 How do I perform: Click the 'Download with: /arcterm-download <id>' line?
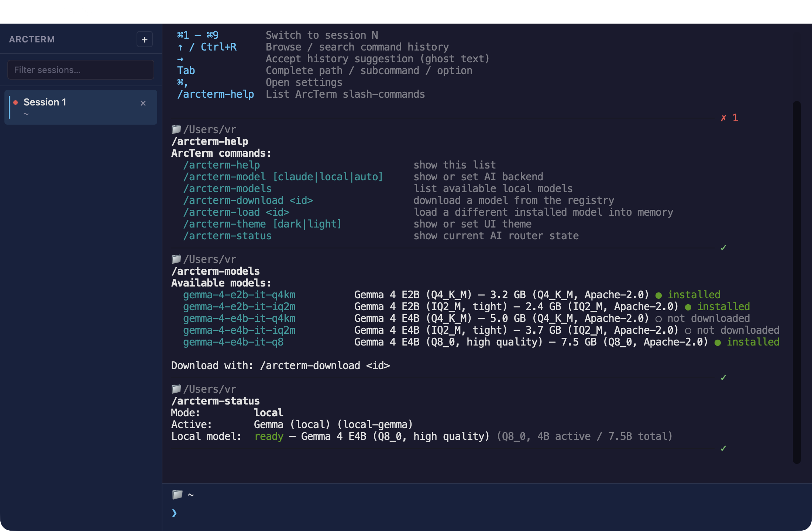point(281,366)
